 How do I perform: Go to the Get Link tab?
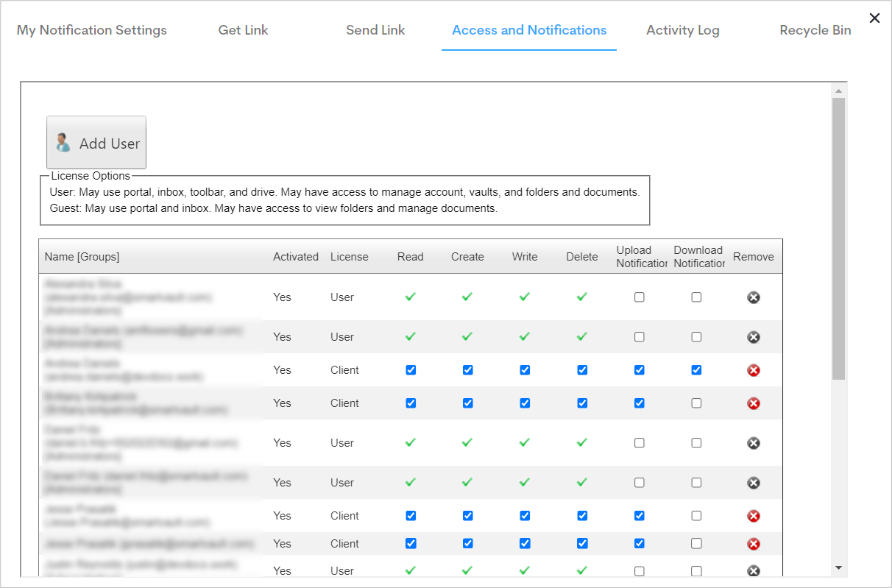pyautogui.click(x=243, y=30)
